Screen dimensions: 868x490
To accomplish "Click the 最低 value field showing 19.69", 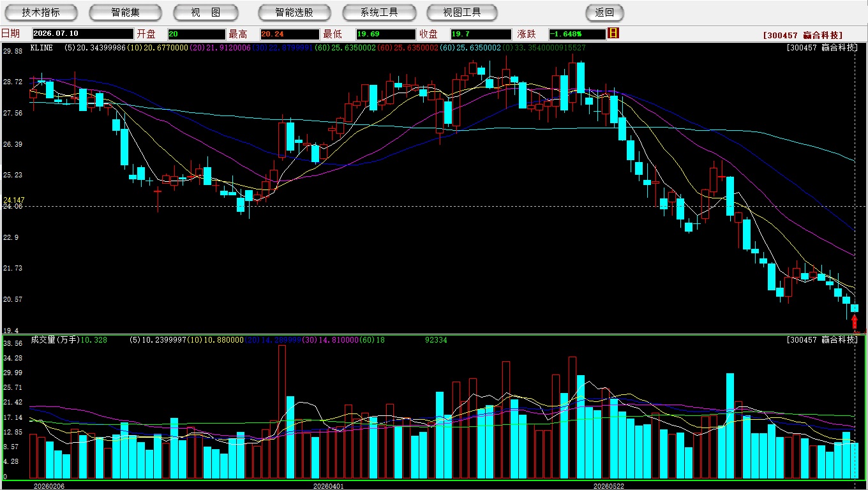I will coord(385,34).
